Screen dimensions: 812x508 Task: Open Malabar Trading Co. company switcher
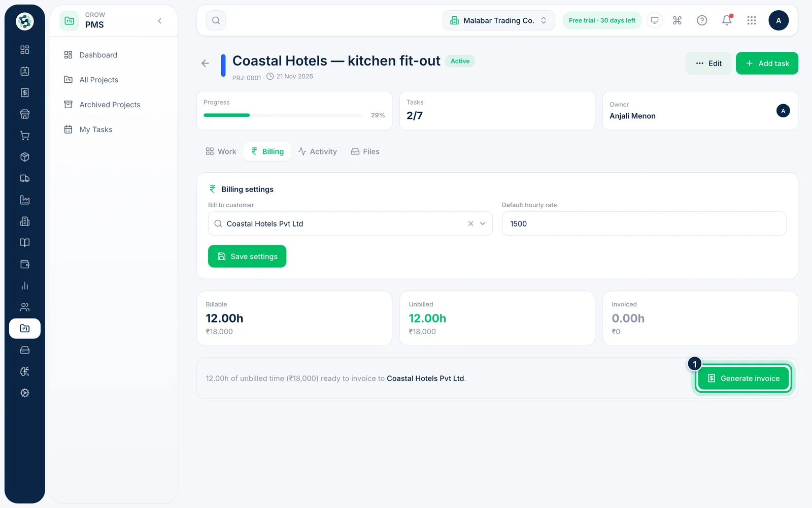click(499, 20)
